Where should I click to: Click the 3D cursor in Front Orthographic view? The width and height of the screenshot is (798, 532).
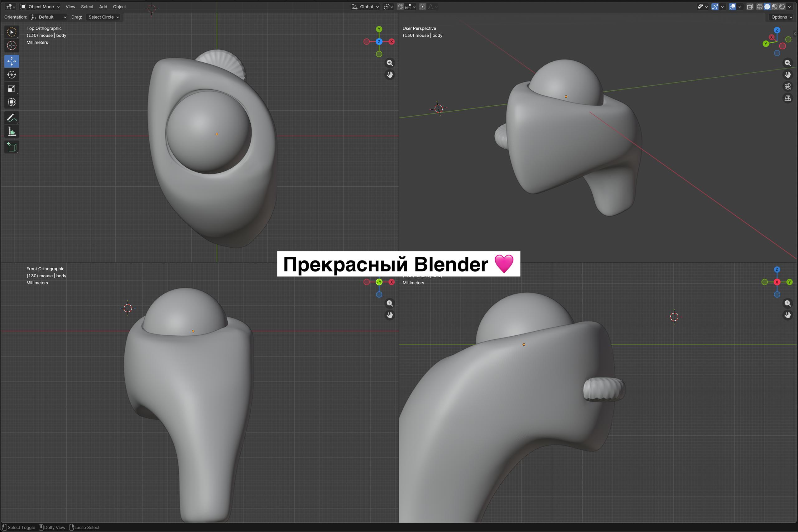click(x=128, y=308)
